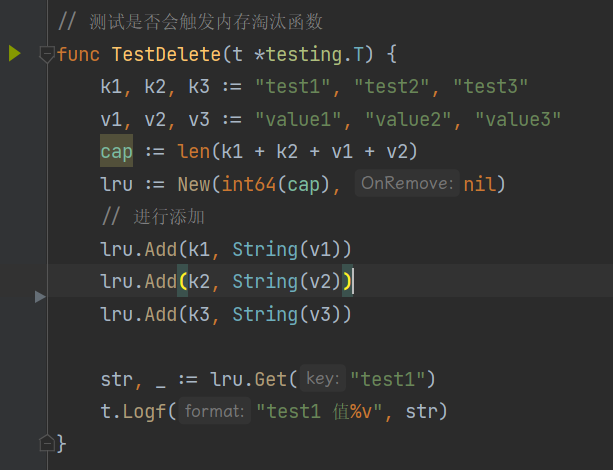This screenshot has width=613, height=470.
Task: Click the fold end marker beside closing brace
Action: (x=46, y=442)
